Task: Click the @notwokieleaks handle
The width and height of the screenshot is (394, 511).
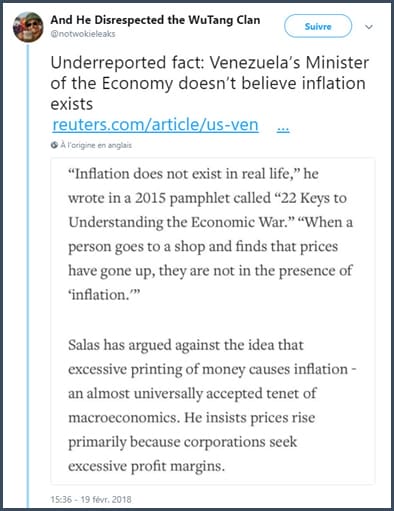Action: click(x=83, y=34)
